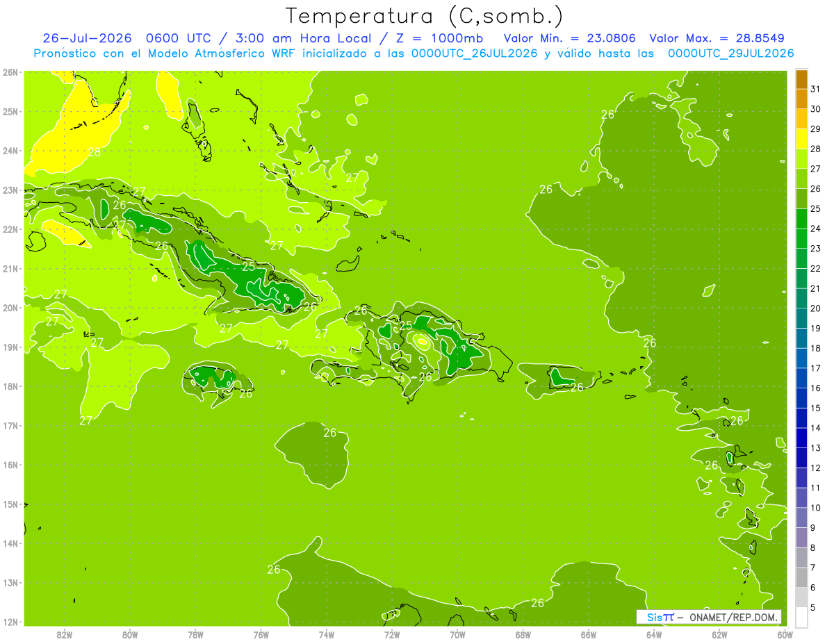Click the legend value "10"
The image size is (834, 644).
(815, 508)
